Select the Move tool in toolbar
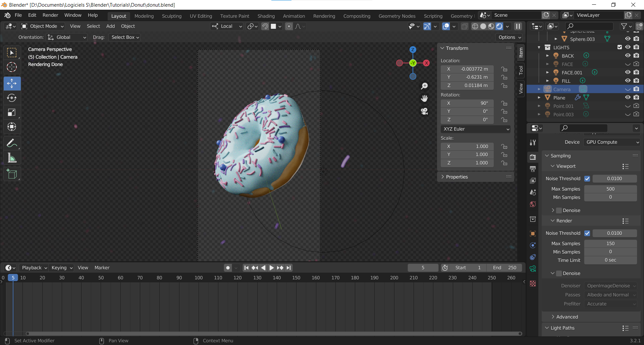 (12, 83)
